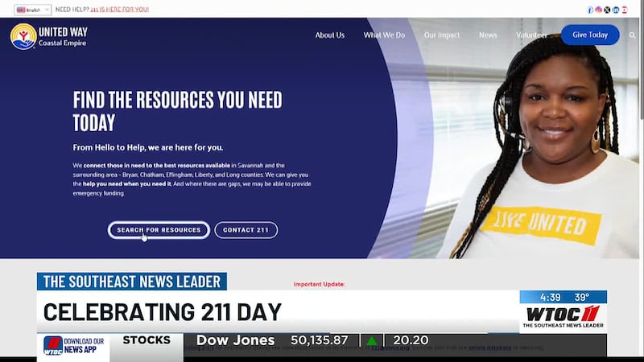Image resolution: width=644 pixels, height=362 pixels.
Task: Open the YouTube social icon
Action: pyautogui.click(x=624, y=10)
